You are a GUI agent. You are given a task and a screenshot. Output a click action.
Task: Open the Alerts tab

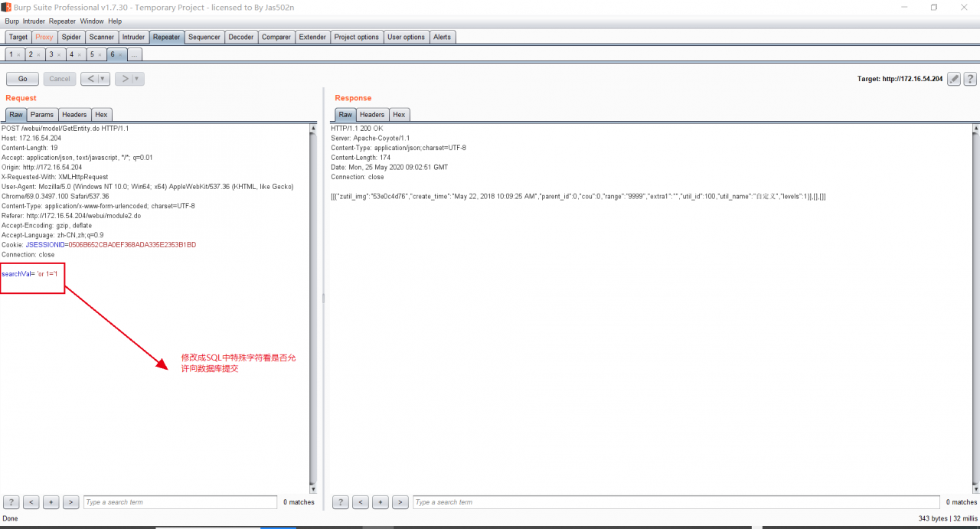[443, 37]
